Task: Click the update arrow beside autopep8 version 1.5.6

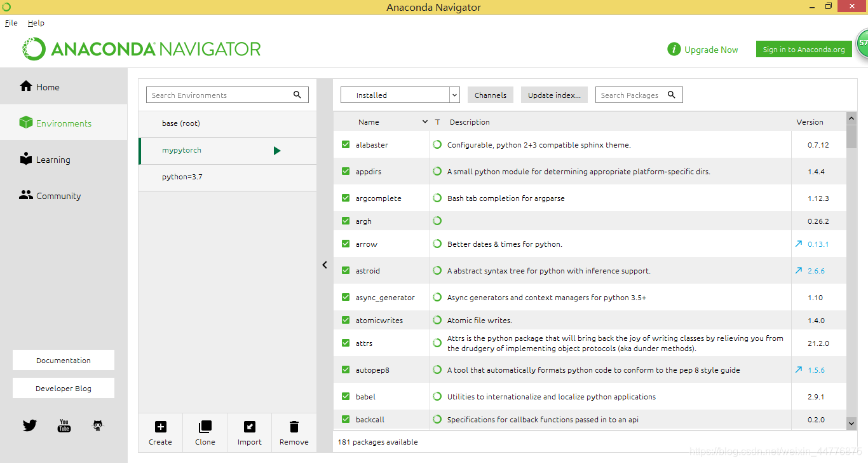Action: [799, 370]
